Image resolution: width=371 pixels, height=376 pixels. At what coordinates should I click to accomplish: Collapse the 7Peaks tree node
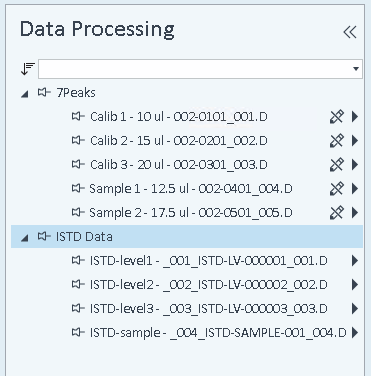tap(25, 94)
